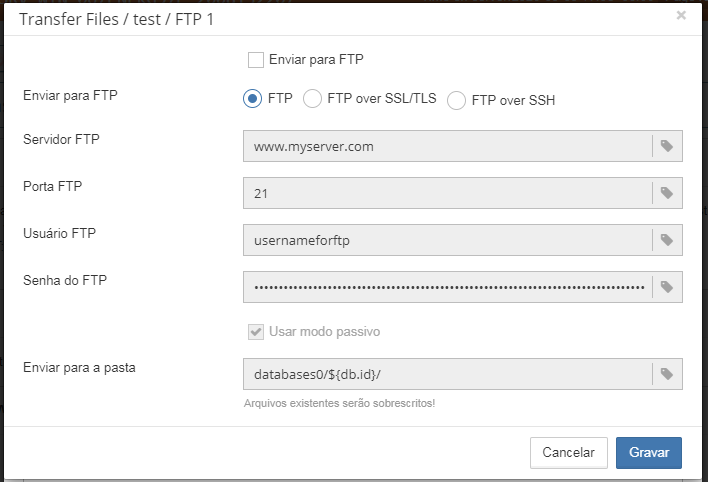The height and width of the screenshot is (482, 708).
Task: Save settings with the Gravar button
Action: click(649, 452)
